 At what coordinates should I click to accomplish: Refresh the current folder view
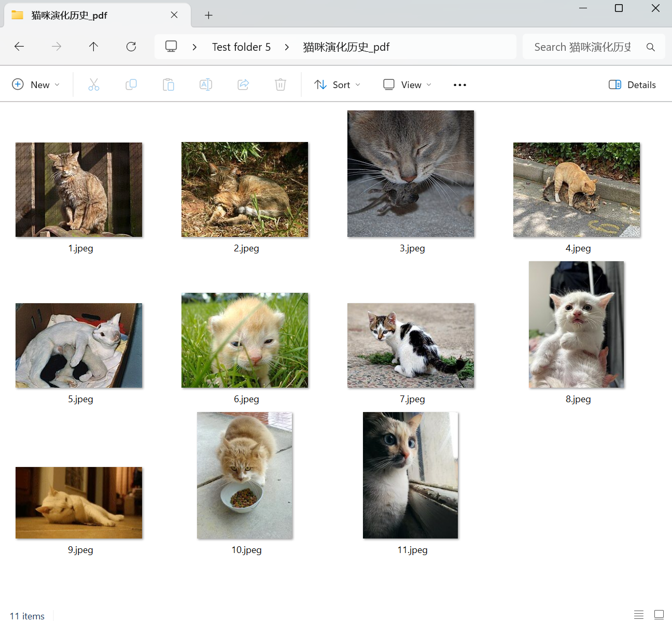pos(131,47)
